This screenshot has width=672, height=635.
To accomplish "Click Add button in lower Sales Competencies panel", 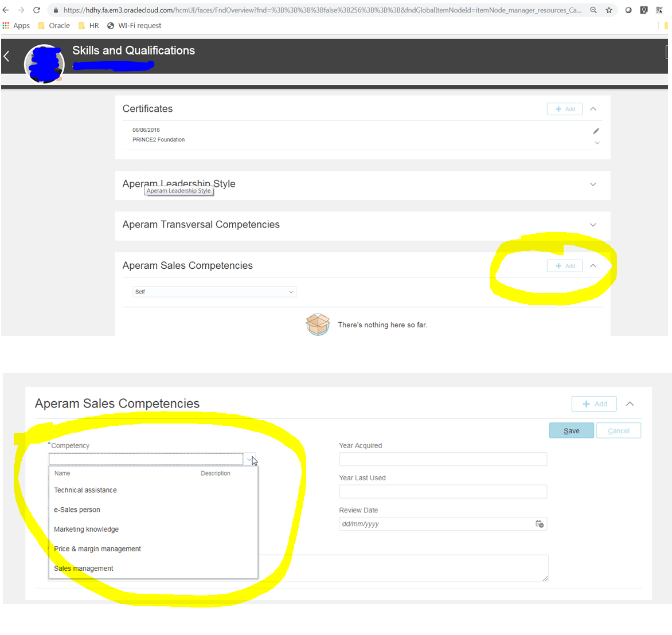I will (x=594, y=403).
